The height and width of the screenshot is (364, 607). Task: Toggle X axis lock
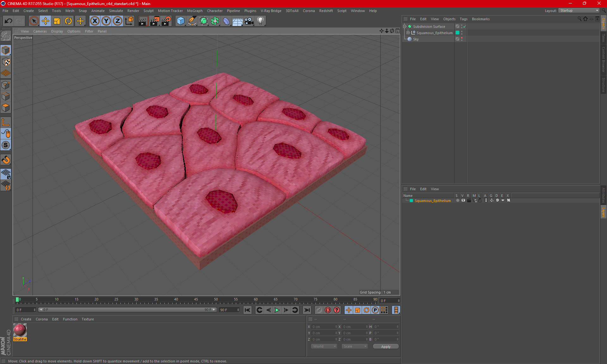pos(95,21)
